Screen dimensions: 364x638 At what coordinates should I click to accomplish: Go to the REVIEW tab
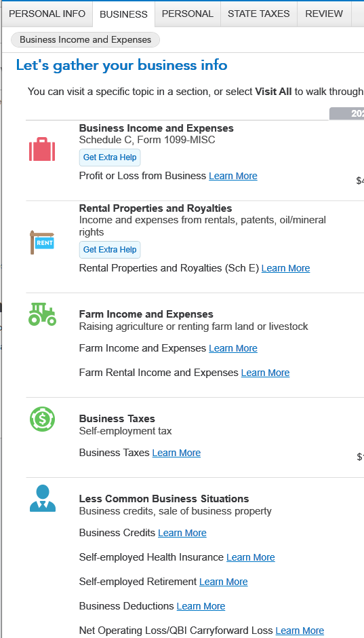coord(324,14)
